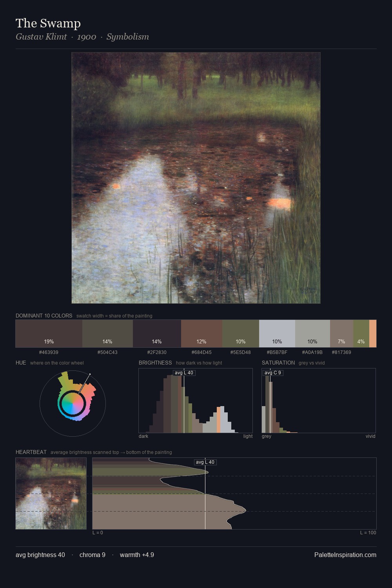Click the hex code '#504C43' label
Viewport: 392px width, 588px height.
pos(107,352)
